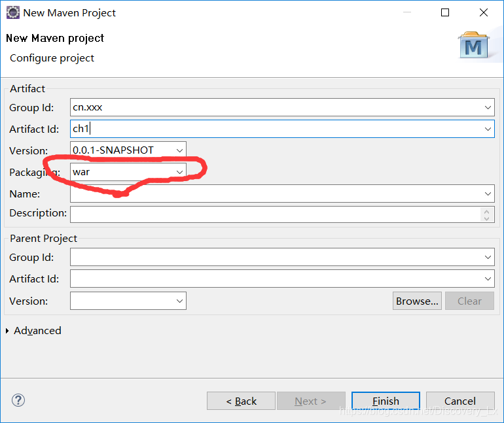
Task: Open the Parent Project Group Id dropdown arrow
Action: point(488,257)
